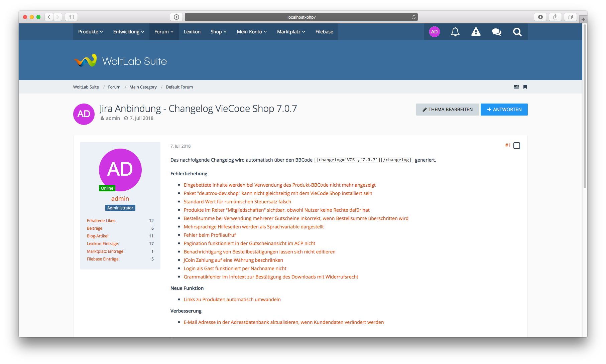This screenshot has height=364, width=606.
Task: Click the Safari reader info icon
Action: click(x=176, y=17)
